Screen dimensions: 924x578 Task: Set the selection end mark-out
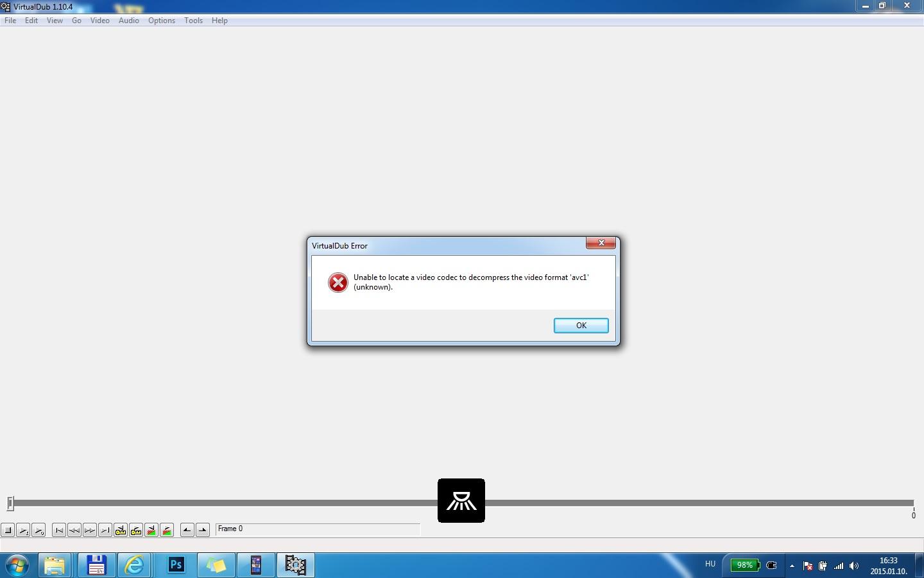[x=203, y=530]
